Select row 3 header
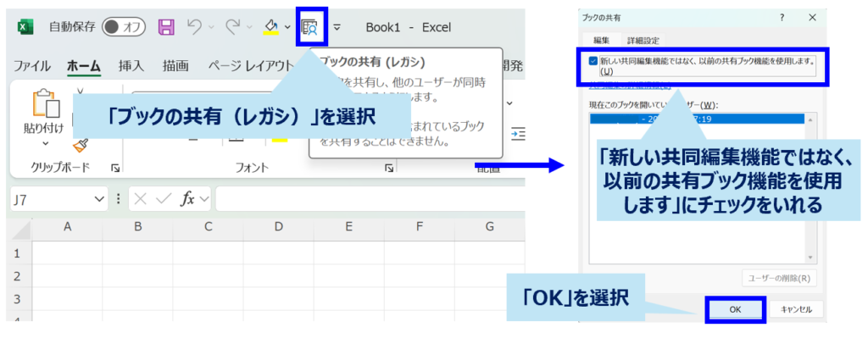The image size is (868, 355). pos(17,299)
